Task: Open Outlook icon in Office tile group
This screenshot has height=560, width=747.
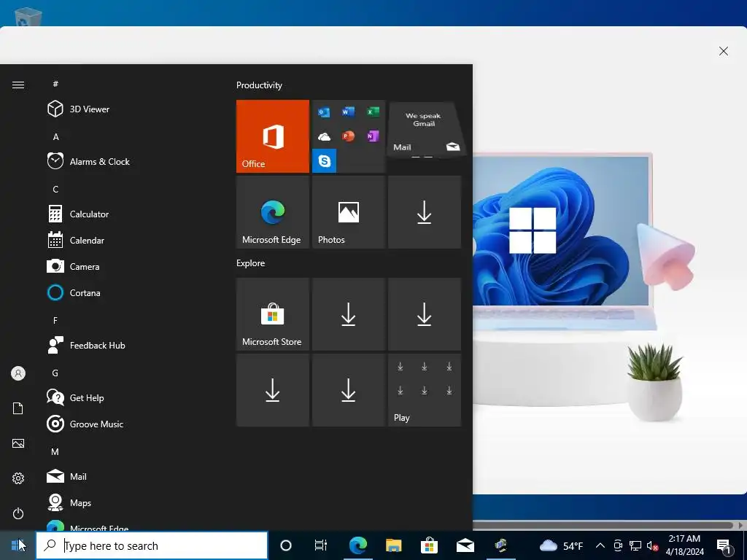Action: [x=324, y=112]
